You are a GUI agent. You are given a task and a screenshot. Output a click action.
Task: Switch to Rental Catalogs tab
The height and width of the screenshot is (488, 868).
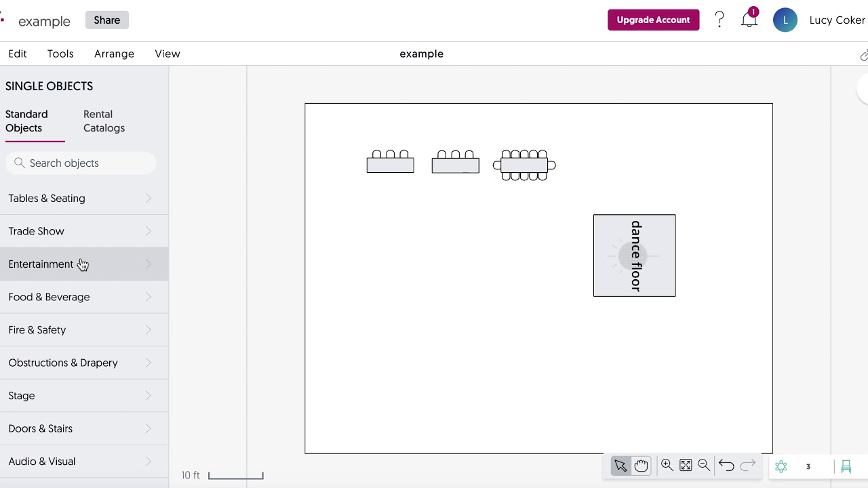[x=104, y=121]
